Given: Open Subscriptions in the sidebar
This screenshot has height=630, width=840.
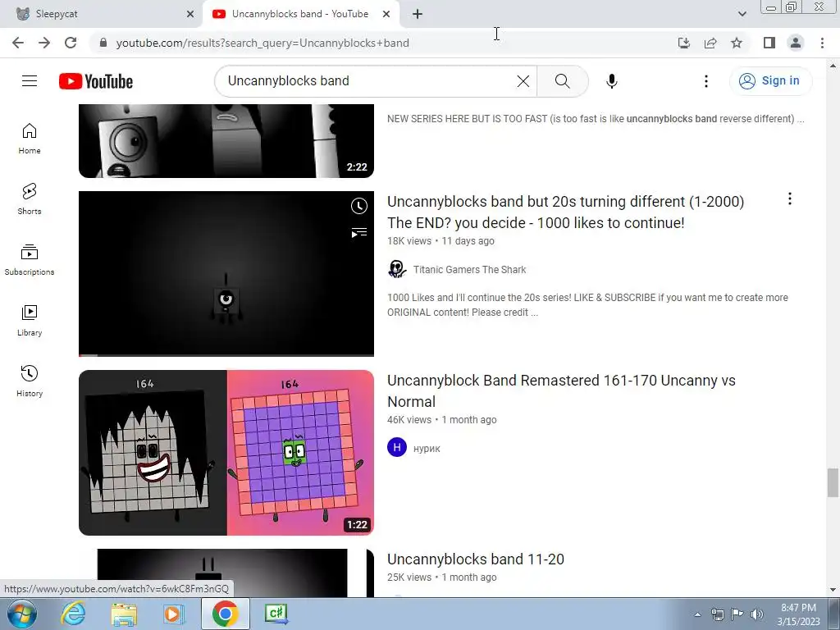Looking at the screenshot, I should click(x=30, y=260).
